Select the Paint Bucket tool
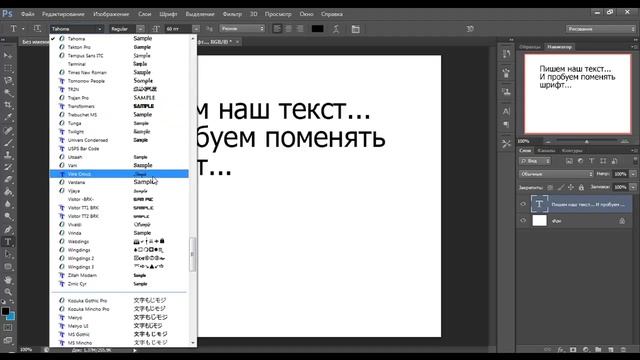Viewport: 640px width, 360px height. click(x=8, y=192)
